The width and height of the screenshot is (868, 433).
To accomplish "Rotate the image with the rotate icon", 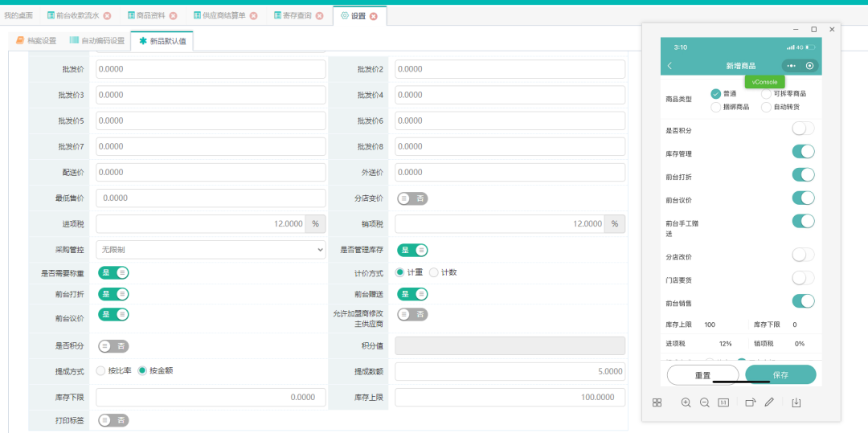I will tap(750, 402).
